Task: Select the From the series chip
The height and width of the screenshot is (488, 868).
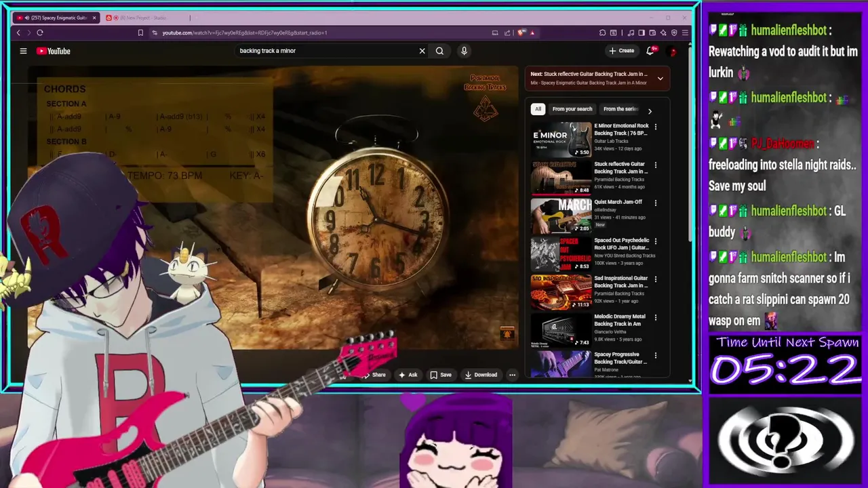Action: coord(620,109)
